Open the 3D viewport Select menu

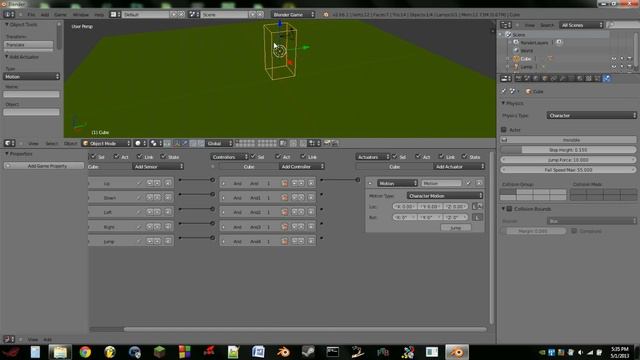pos(51,143)
